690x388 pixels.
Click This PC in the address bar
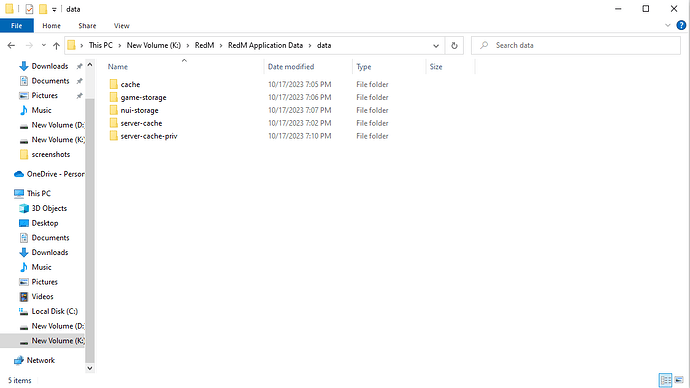click(101, 45)
